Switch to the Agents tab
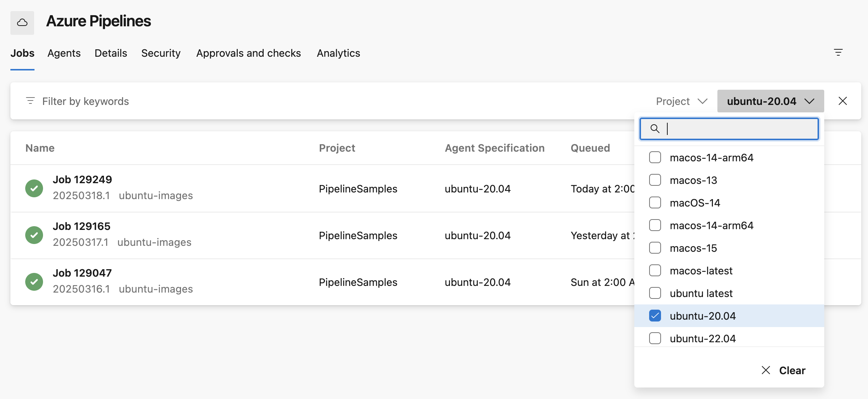The width and height of the screenshot is (868, 399). [x=64, y=53]
